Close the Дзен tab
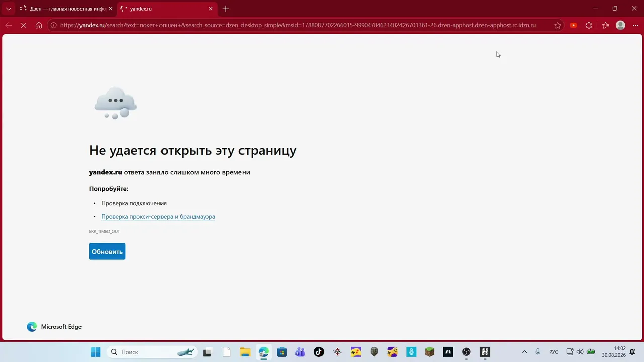 click(x=111, y=9)
